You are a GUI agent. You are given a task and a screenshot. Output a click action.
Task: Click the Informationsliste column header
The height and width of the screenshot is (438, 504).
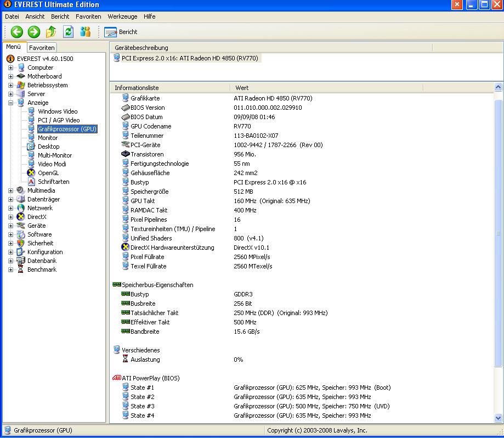pos(171,87)
